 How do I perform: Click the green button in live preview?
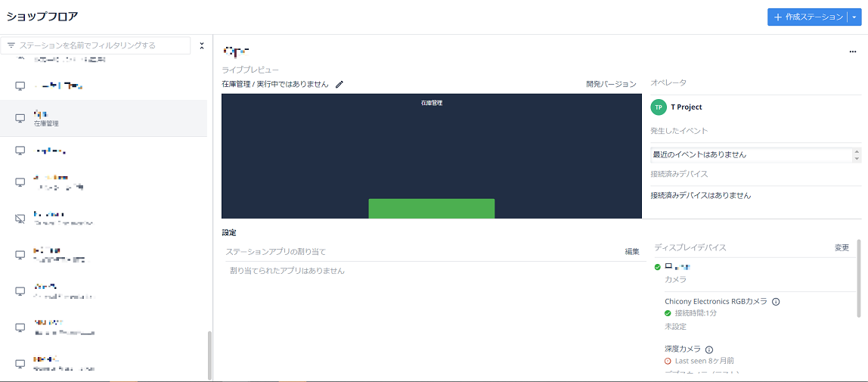(x=431, y=208)
